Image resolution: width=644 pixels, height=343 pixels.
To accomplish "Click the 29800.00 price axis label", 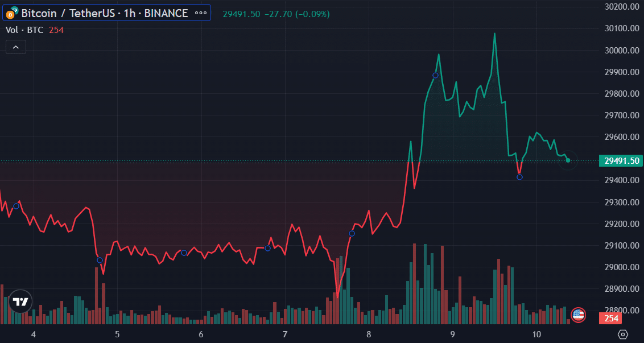I will click(622, 94).
